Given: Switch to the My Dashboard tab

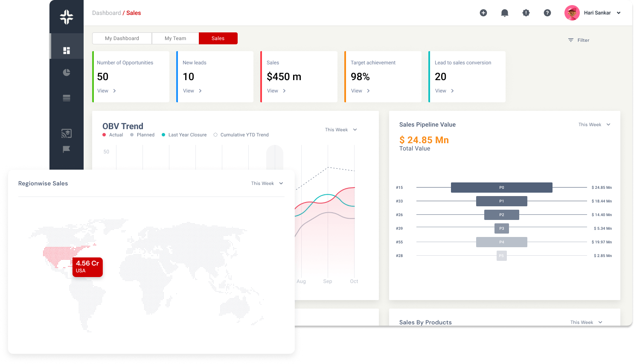Looking at the screenshot, I should 122,38.
